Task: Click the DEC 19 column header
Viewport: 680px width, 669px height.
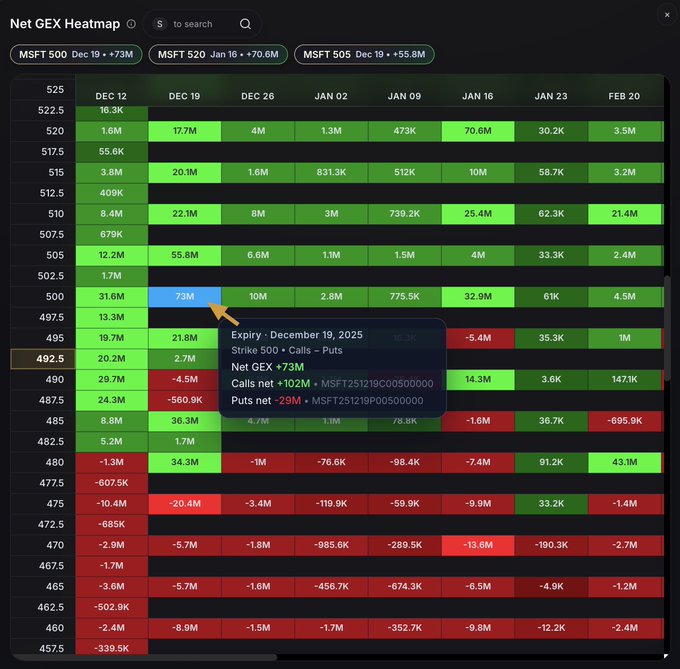Action: [184, 96]
